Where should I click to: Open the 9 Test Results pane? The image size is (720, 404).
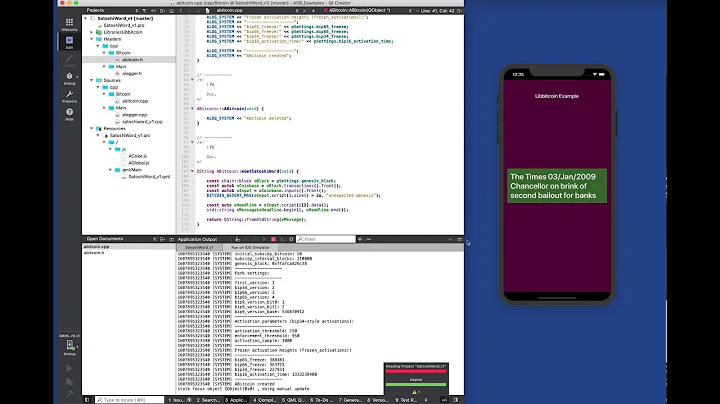coord(406,400)
